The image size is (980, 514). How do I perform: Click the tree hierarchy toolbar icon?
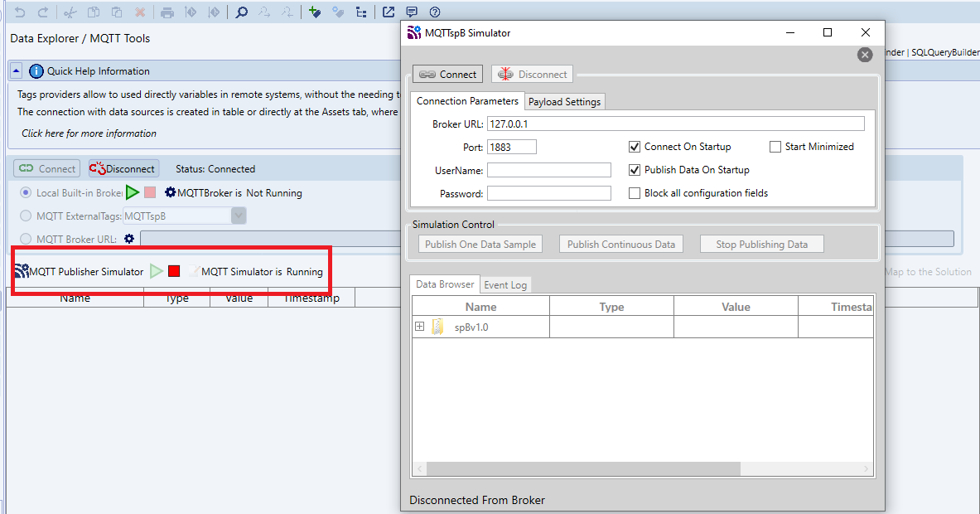click(x=360, y=12)
